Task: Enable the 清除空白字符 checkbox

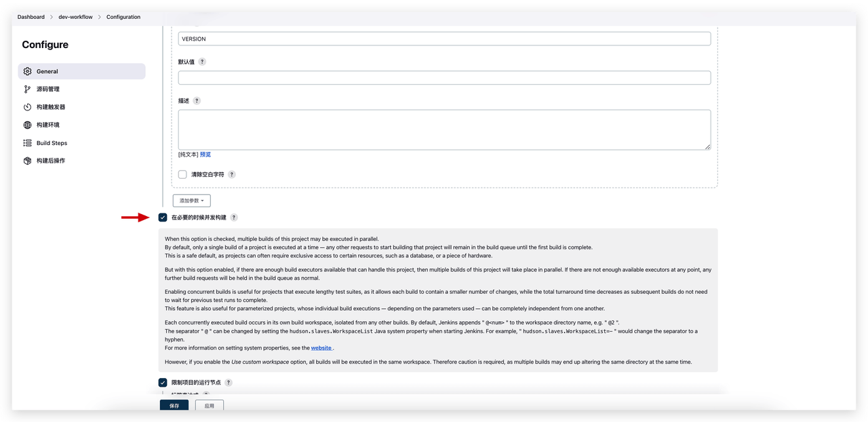Action: [x=182, y=174]
